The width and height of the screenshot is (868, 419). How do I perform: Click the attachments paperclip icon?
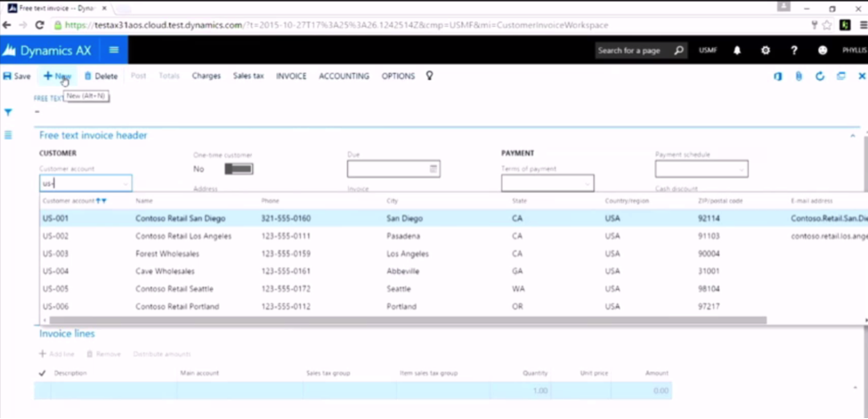799,77
